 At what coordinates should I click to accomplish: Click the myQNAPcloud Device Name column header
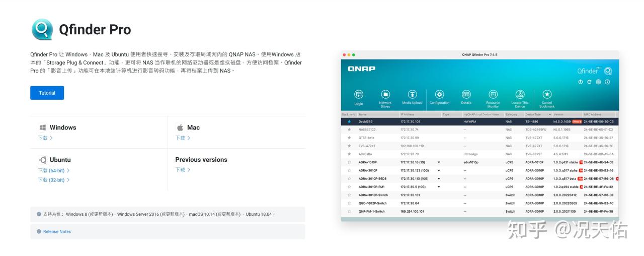click(x=482, y=114)
